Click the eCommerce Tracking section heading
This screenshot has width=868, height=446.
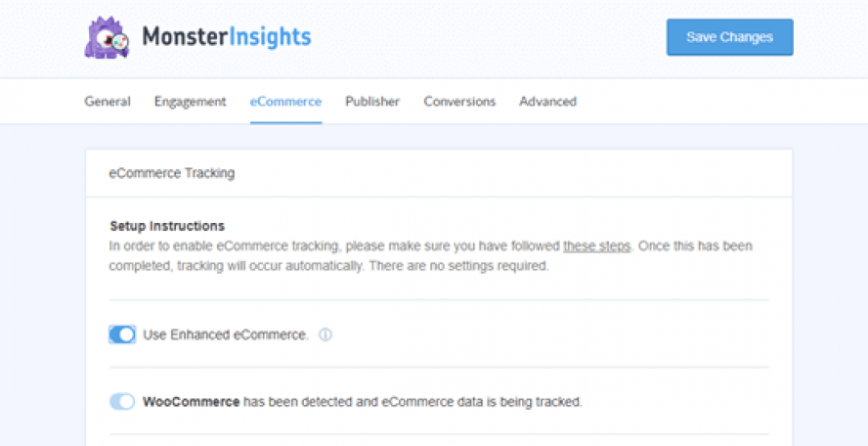pyautogui.click(x=172, y=173)
